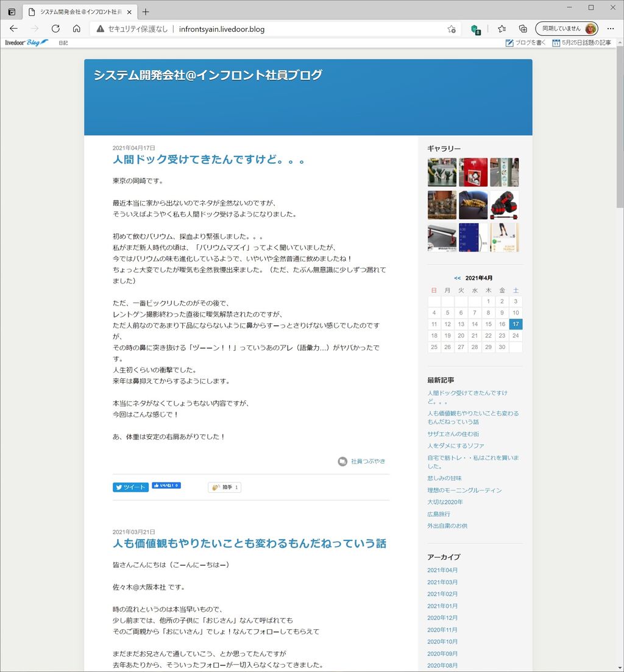This screenshot has height=672, width=624.
Task: Share post with ツイート button
Action: [131, 487]
